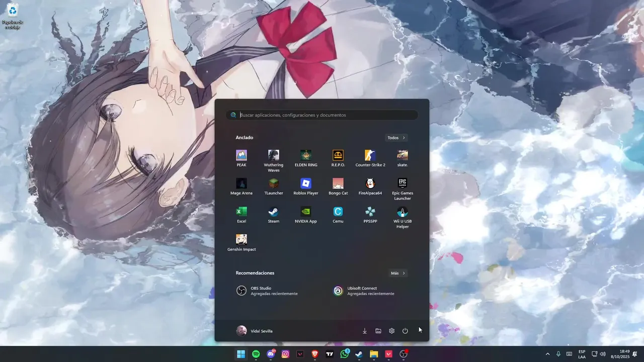Open OBS Studio from the taskbar

(404, 354)
